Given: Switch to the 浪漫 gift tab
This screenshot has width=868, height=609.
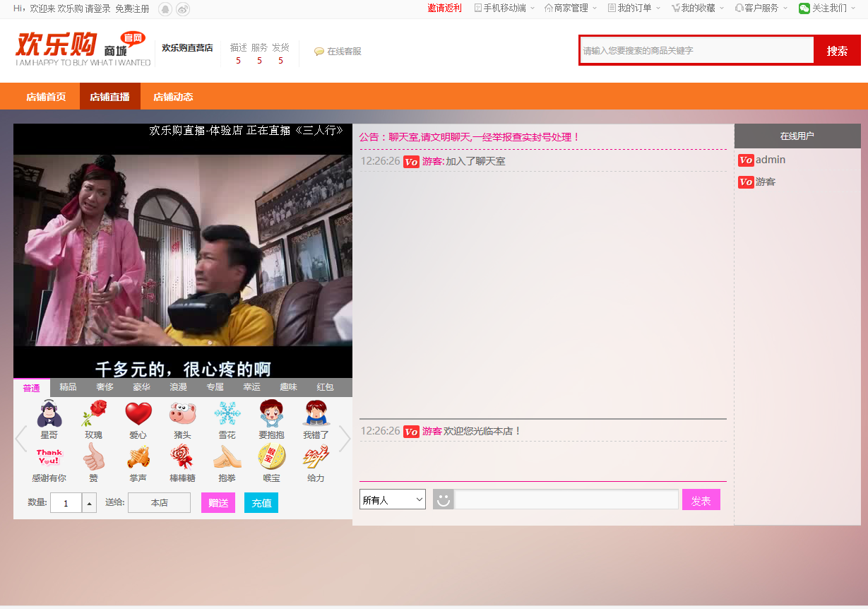Looking at the screenshot, I should click(x=179, y=387).
